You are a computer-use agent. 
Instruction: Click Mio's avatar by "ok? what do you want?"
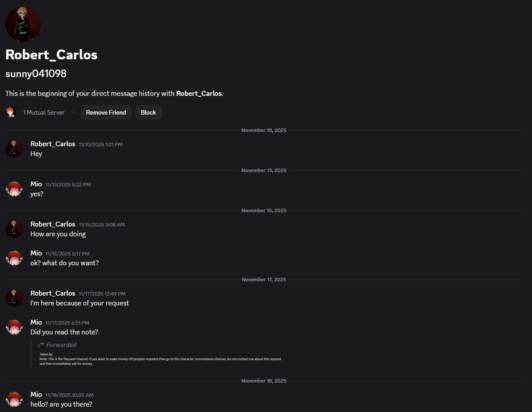[x=14, y=258]
